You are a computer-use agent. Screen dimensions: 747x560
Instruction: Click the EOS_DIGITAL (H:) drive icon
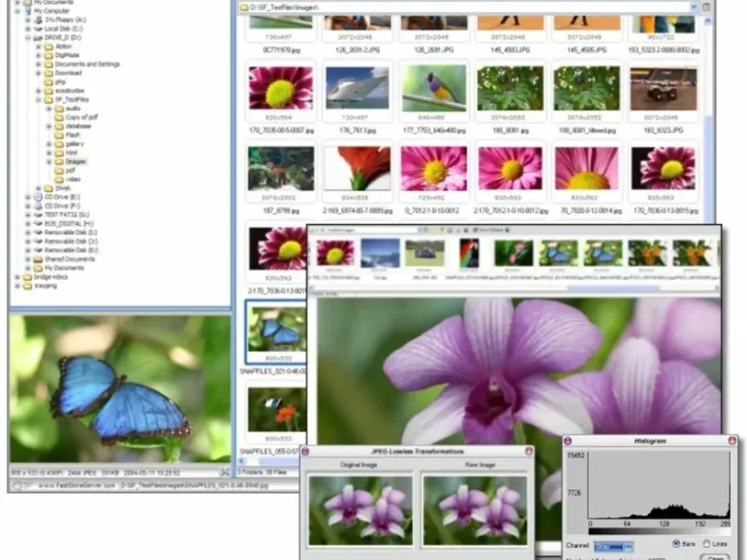pos(38,223)
